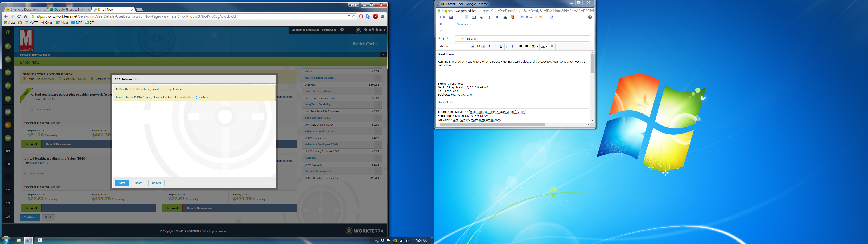The width and height of the screenshot is (868, 244).
Task: Collapse the Health Savings Account section
Action: click(x=377, y=78)
